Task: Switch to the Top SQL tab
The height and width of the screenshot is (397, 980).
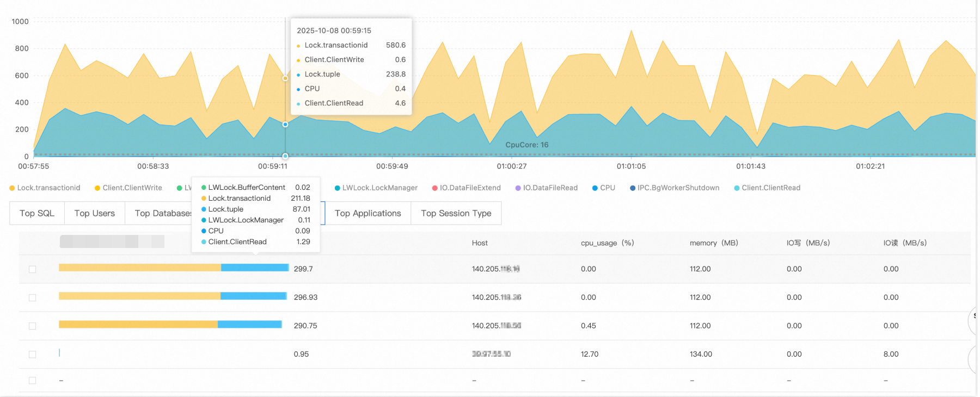Action: [37, 213]
